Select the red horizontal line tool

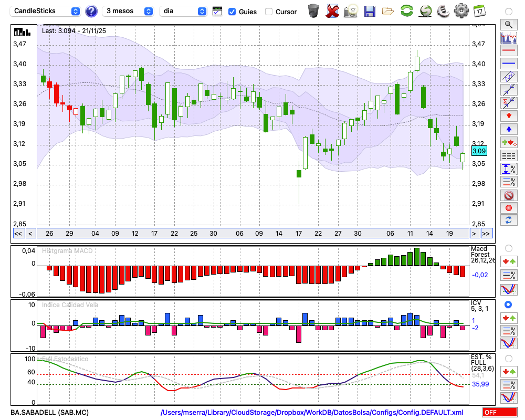pyautogui.click(x=508, y=51)
